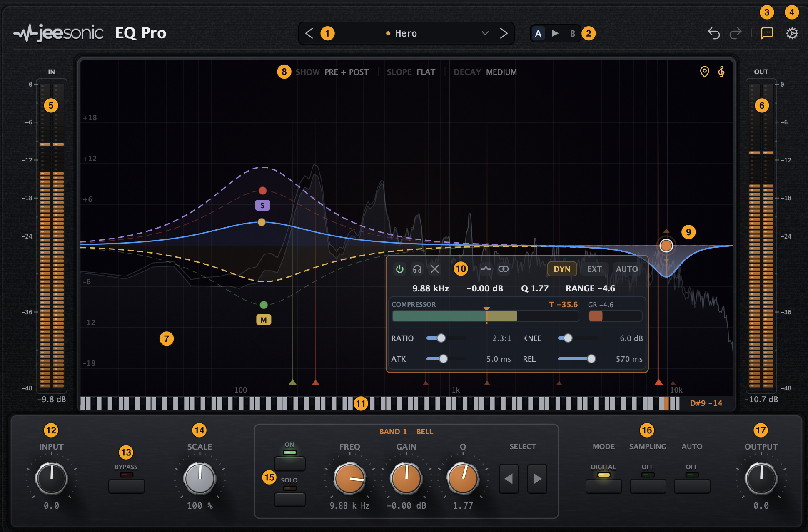Viewport: 808px width, 532px height.
Task: Toggle the AUTO OFF button
Action: tap(692, 486)
